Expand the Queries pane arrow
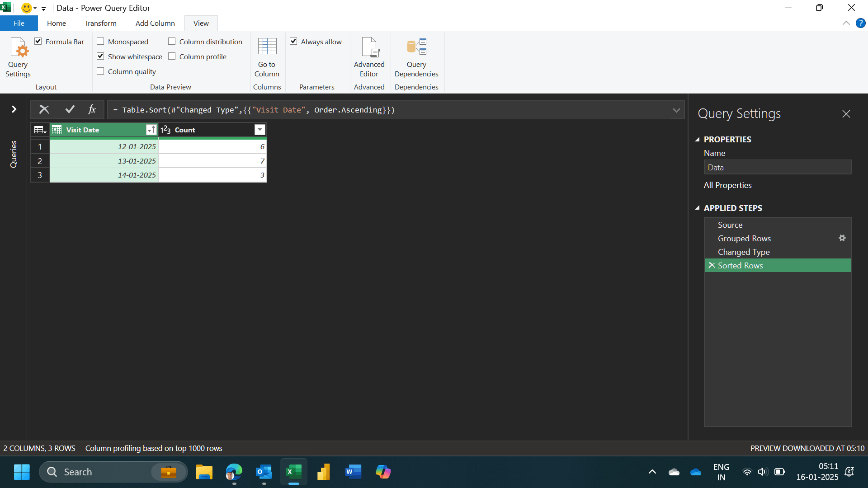868x488 pixels. tap(14, 109)
